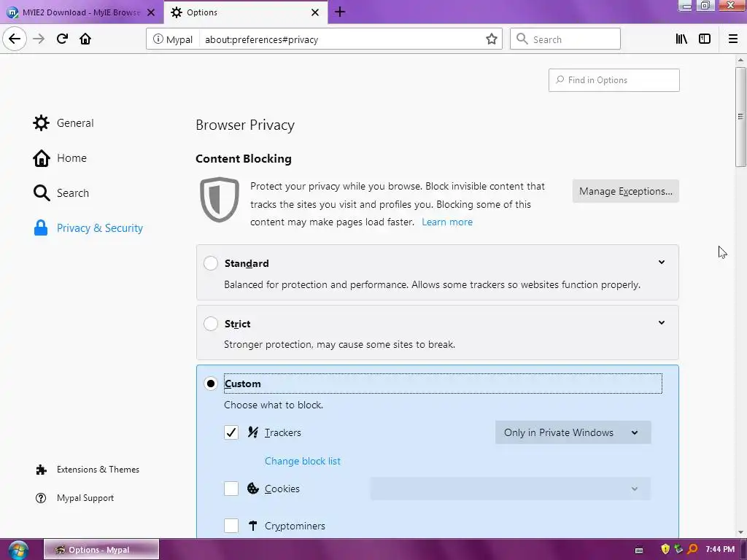The width and height of the screenshot is (747, 560).
Task: Click the taskbar clock showing 7:44 PM
Action: (720, 550)
